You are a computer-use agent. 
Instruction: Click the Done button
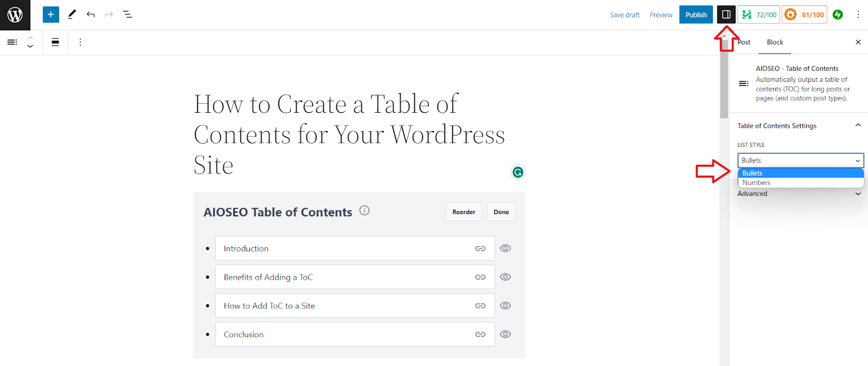pyautogui.click(x=501, y=212)
